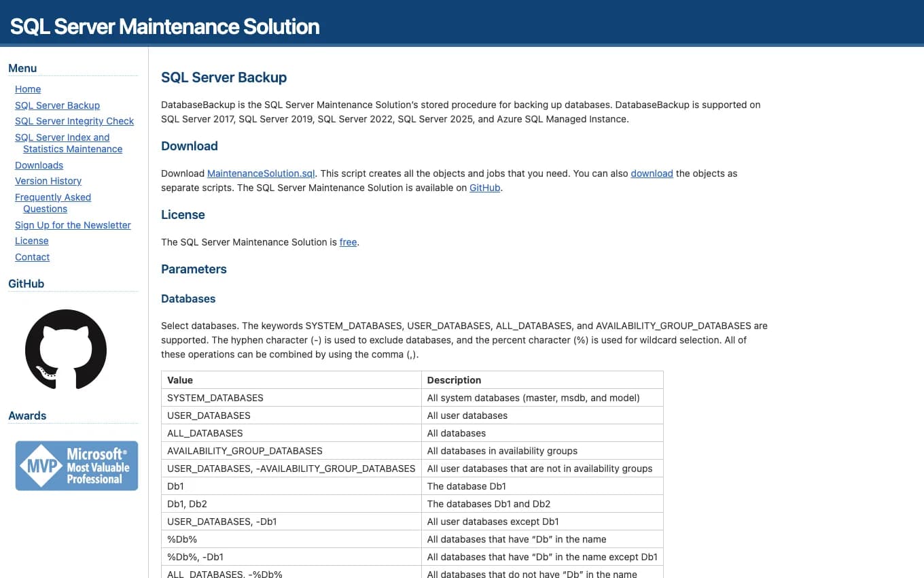
Task: Select the '%Db%, -Db1' value cell
Action: [x=291, y=557]
